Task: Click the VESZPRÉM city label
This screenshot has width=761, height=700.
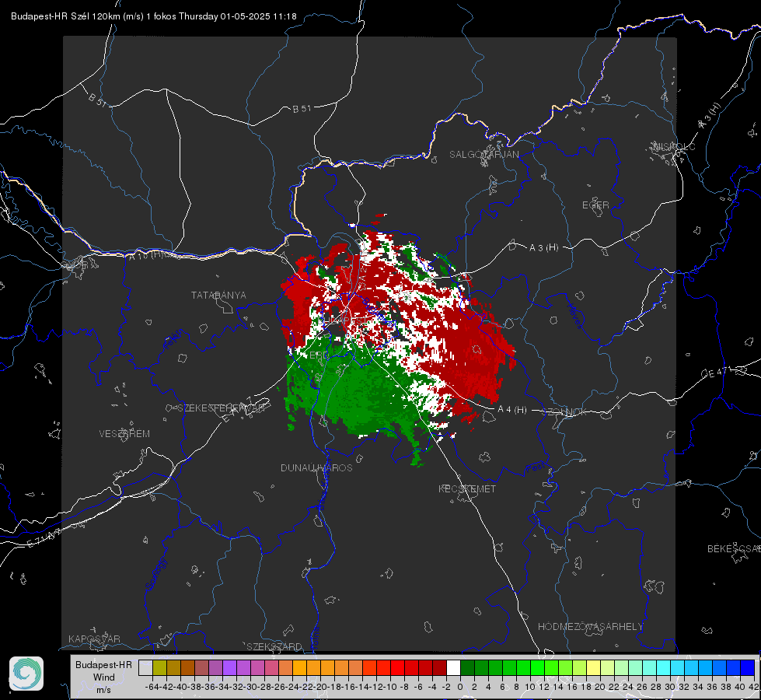Action: [124, 433]
